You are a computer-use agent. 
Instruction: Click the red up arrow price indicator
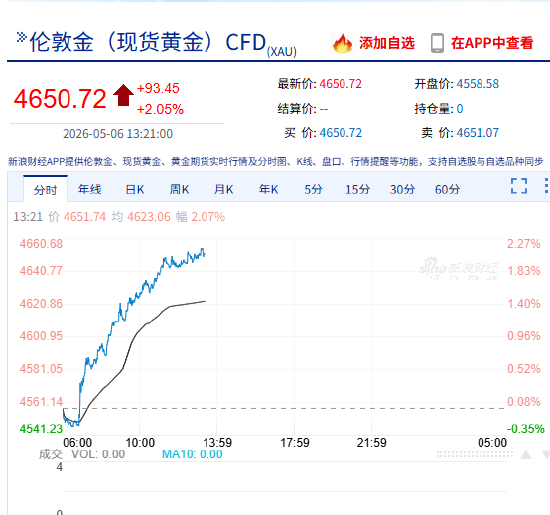tap(123, 95)
